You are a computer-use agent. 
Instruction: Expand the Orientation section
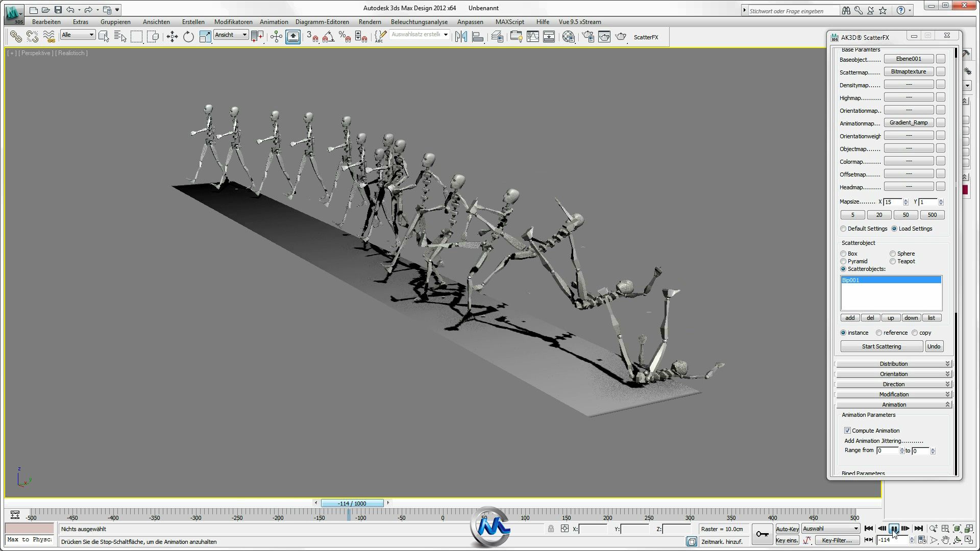(894, 374)
